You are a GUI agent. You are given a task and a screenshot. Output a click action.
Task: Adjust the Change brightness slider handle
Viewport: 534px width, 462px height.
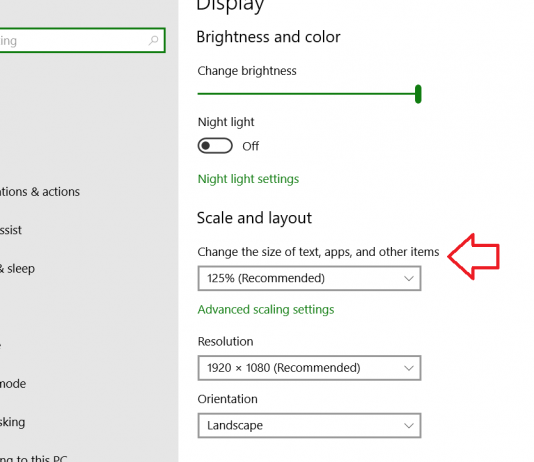[x=418, y=94]
